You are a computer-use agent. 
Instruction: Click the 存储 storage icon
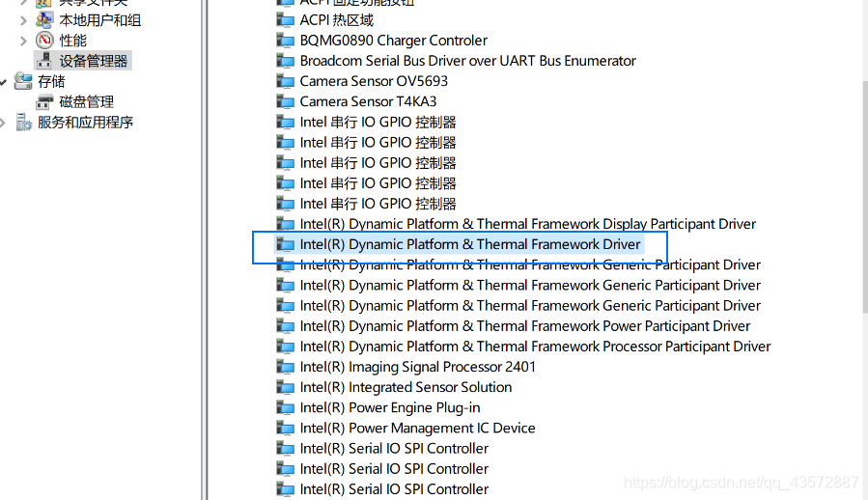(x=23, y=81)
